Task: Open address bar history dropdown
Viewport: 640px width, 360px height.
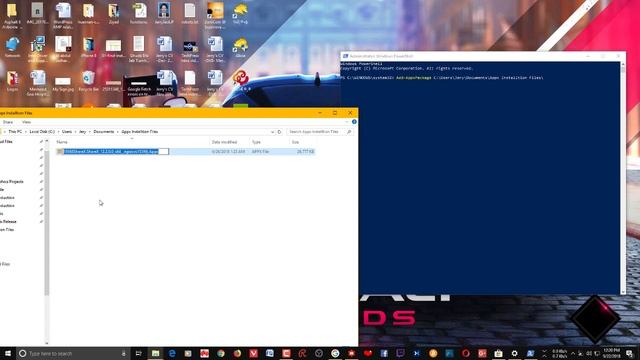Action: coord(272,132)
